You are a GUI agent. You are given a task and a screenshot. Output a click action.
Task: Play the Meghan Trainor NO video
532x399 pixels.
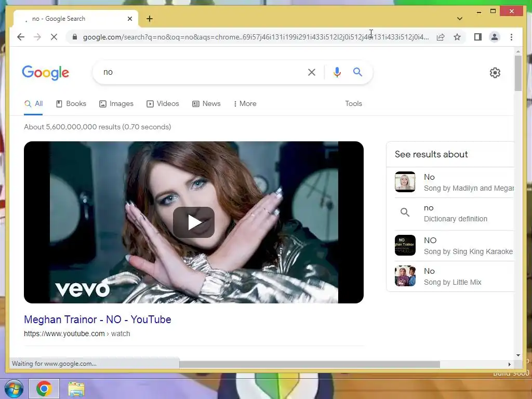[194, 222]
